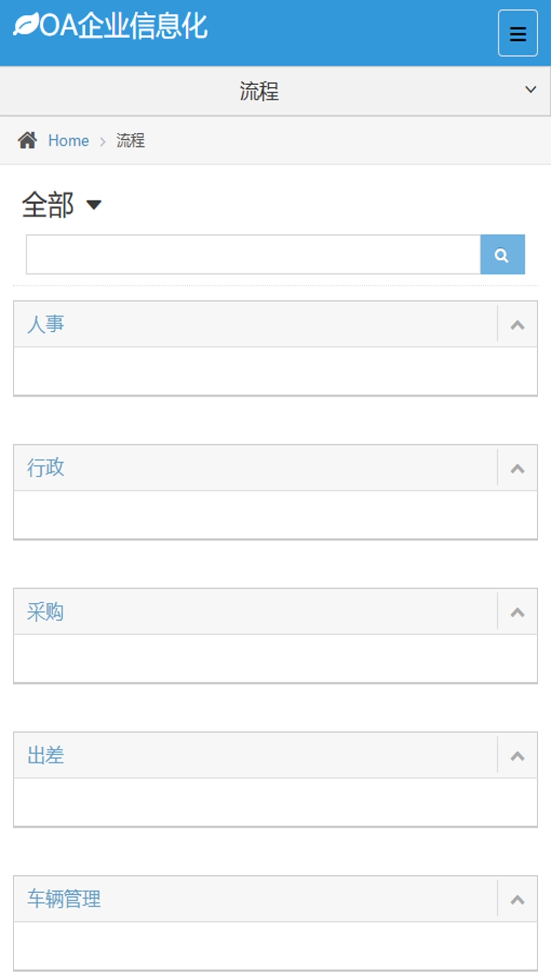Collapse the 出差 section using its chevron
The width and height of the screenshot is (551, 980).
coord(517,756)
